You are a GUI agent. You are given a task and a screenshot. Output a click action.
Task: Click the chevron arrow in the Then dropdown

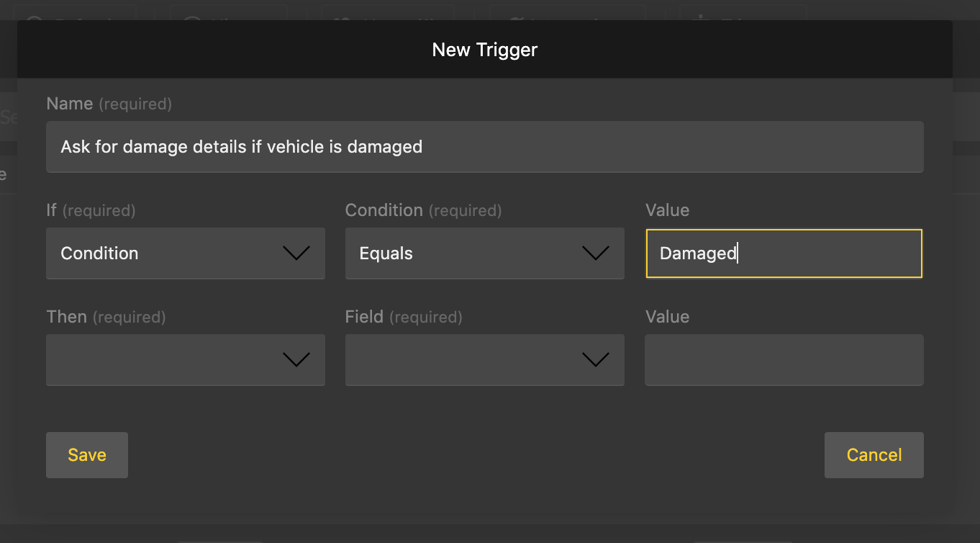[296, 360]
